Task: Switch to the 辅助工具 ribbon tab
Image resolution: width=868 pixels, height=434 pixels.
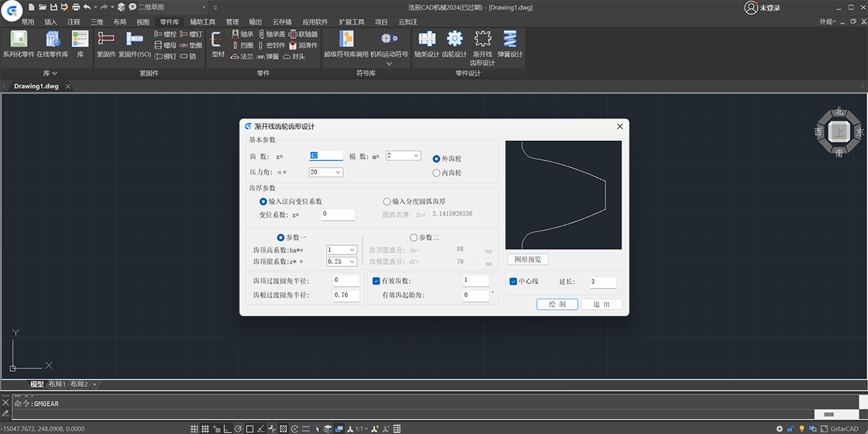Action: (203, 22)
